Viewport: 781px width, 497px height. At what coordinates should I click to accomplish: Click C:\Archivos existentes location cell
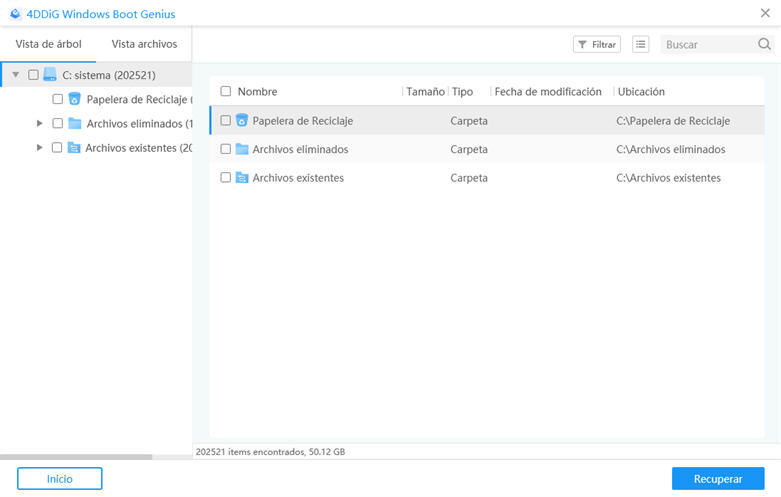668,178
